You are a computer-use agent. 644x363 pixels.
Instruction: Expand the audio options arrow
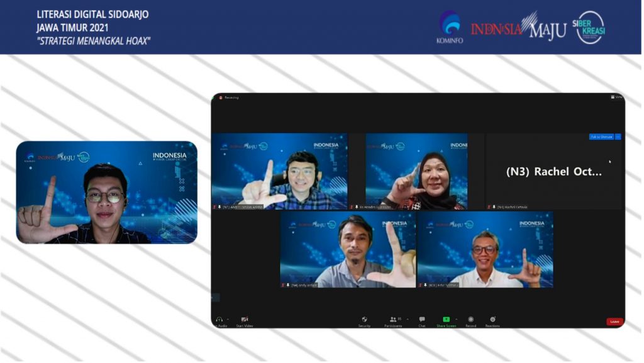pos(228,319)
